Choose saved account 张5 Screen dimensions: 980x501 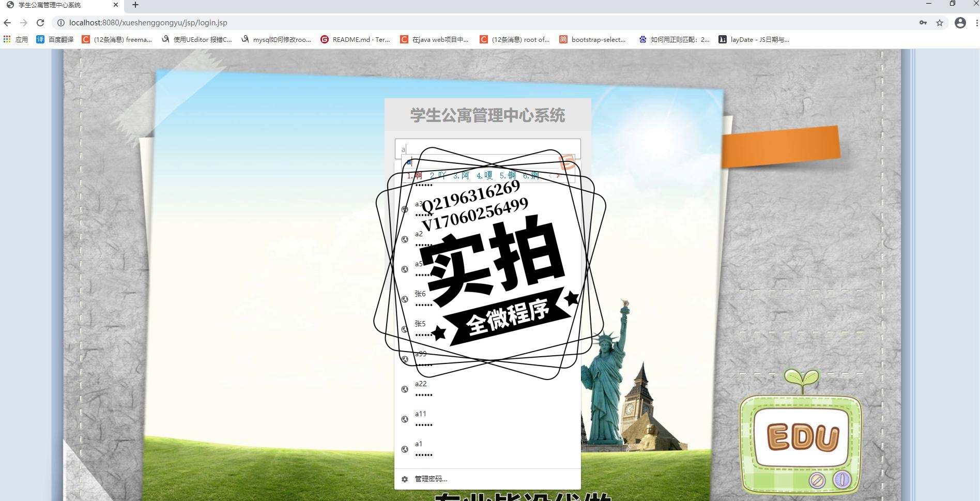click(487, 329)
